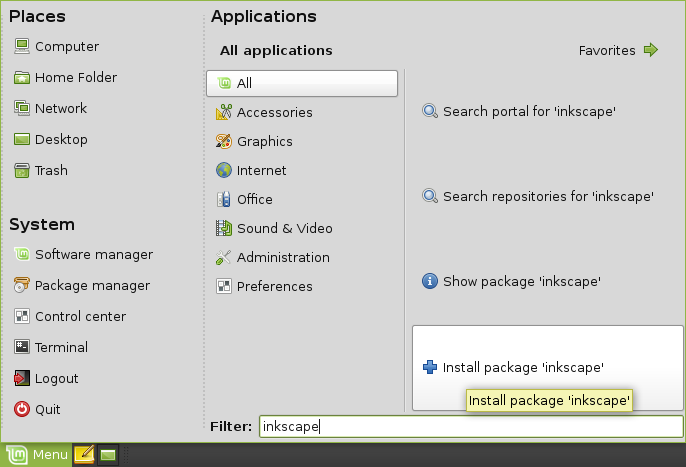This screenshot has width=686, height=467.
Task: Choose the Administration category label
Action: (283, 257)
